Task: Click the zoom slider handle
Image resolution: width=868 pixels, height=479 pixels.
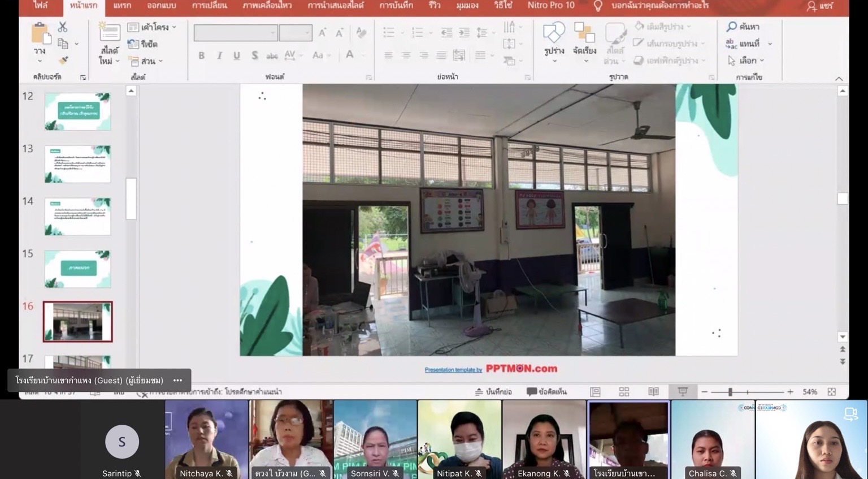Action: tap(730, 392)
